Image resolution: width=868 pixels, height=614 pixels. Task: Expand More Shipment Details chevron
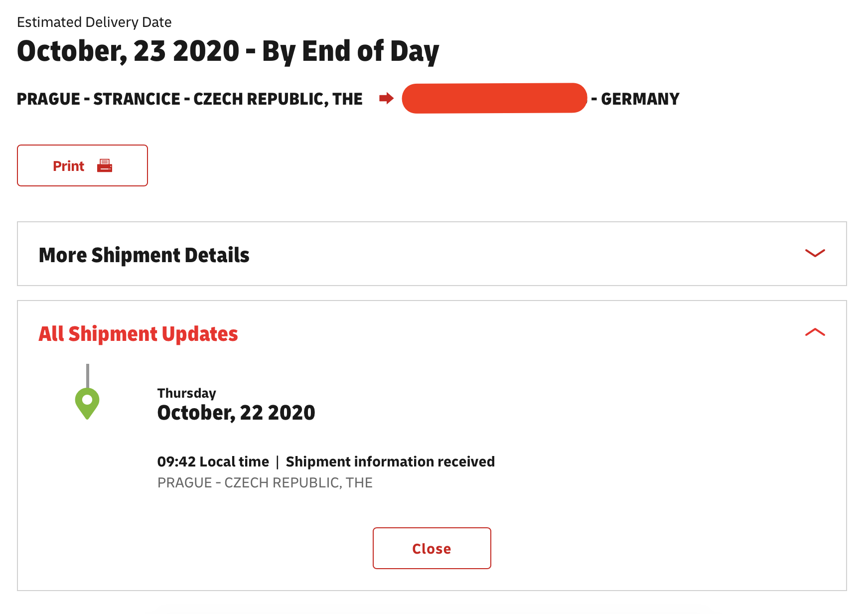[x=815, y=253]
